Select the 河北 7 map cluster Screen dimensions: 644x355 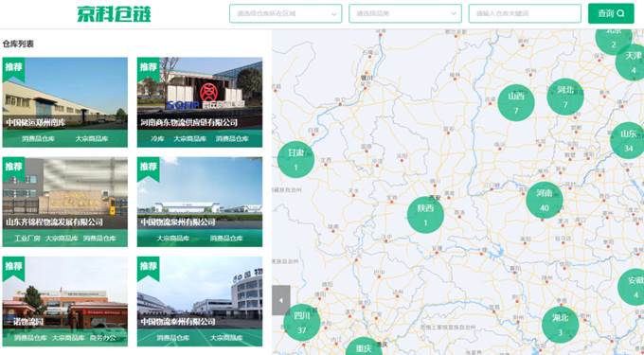[565, 97]
